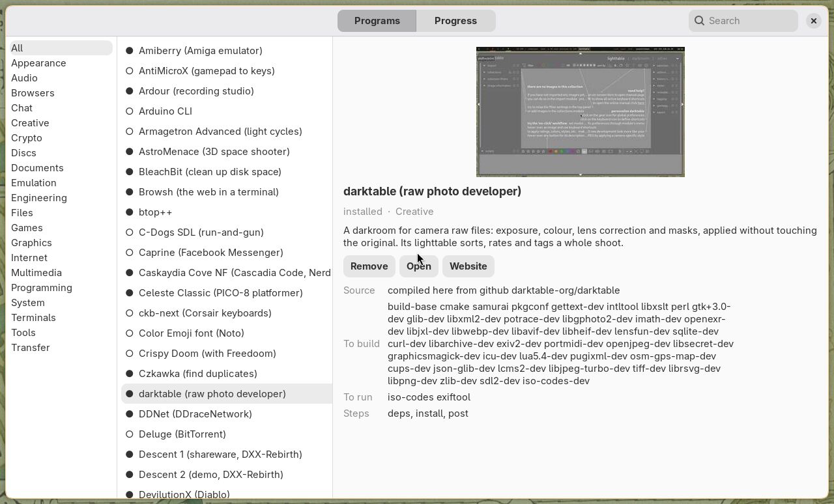Select Armagetron Advanced (light cycles)
The width and height of the screenshot is (834, 504).
[x=226, y=132]
